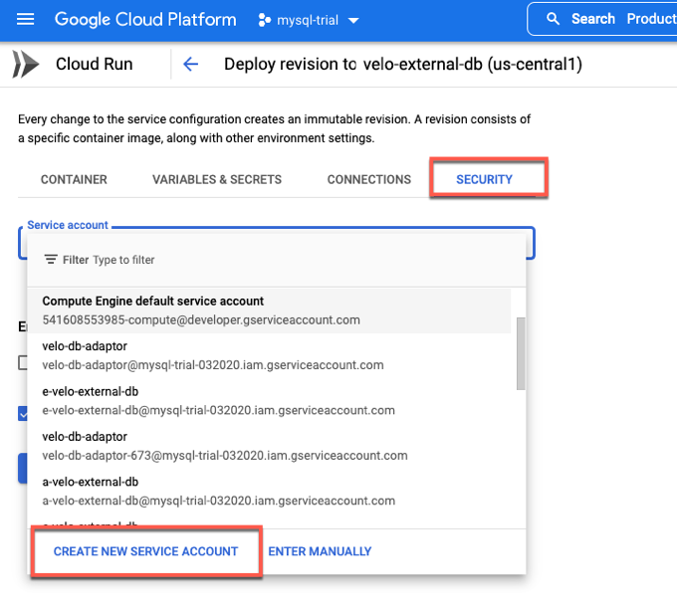Click the Service account dropdown field
The image size is (677, 616).
[x=277, y=243]
